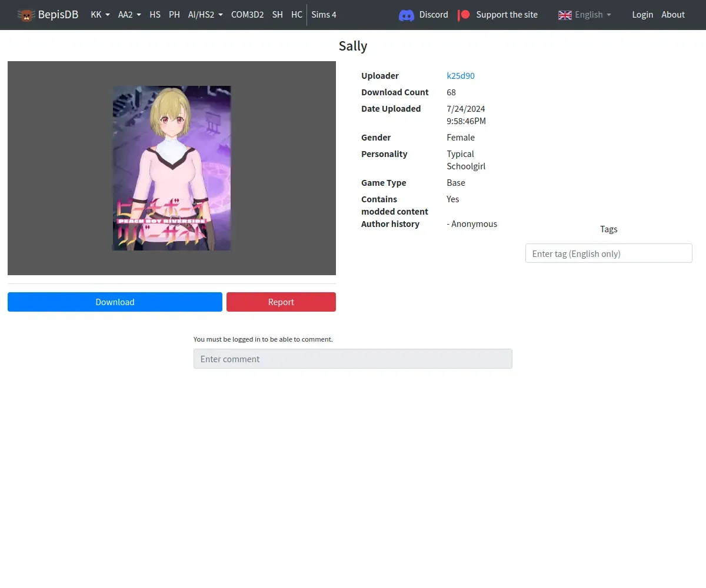Click the Female gender value
Screen dimensions: 706x588
click(x=461, y=138)
